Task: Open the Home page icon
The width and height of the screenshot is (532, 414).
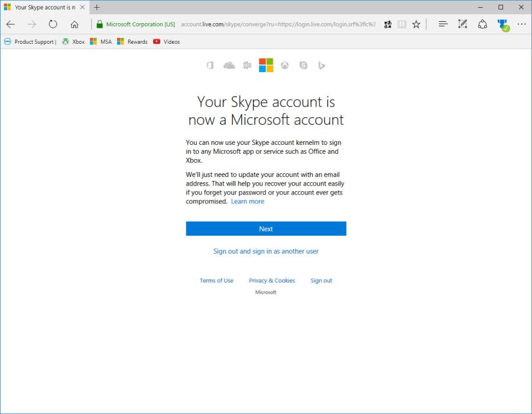Action: (75, 24)
